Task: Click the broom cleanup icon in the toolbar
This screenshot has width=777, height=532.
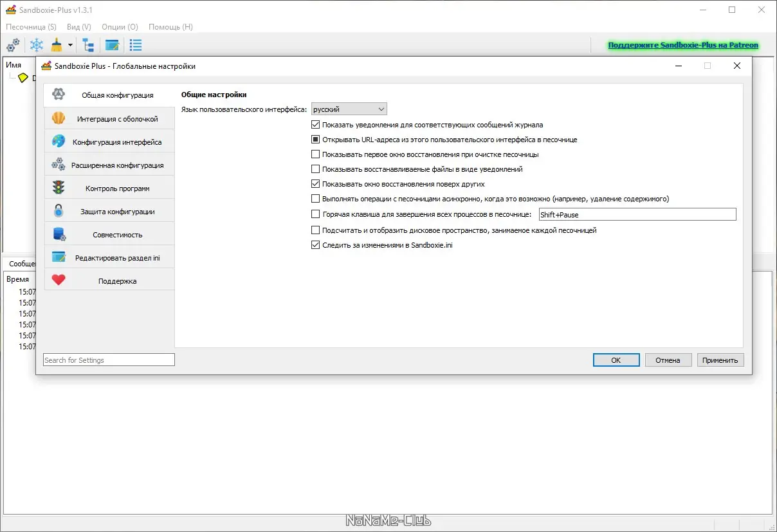Action: click(x=57, y=45)
